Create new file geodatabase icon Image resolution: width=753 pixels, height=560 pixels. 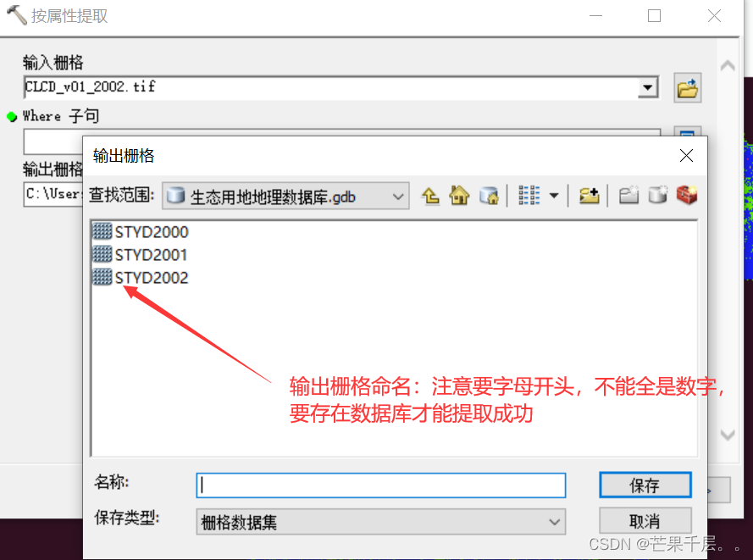tap(657, 196)
